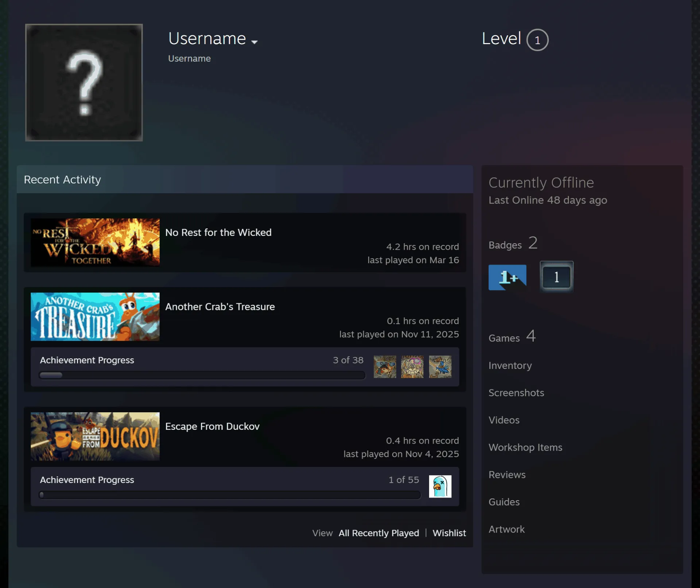View third Another Crab's Treasure achievement icon

[x=440, y=367]
